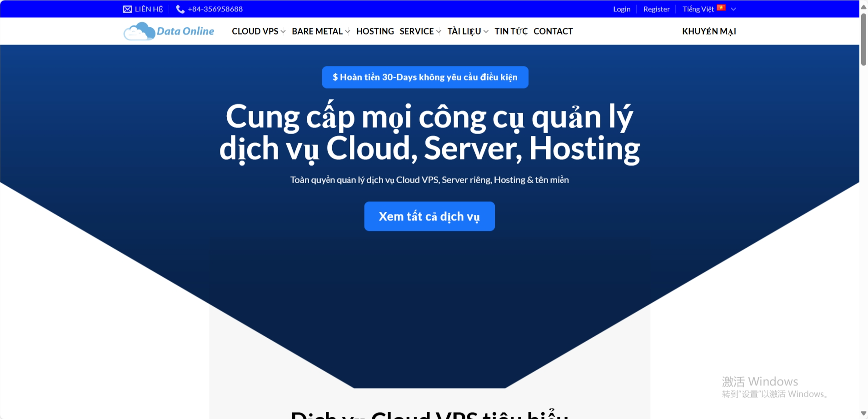This screenshot has width=868, height=419.
Task: Expand the Tiếng Việt language dropdown arrow
Action: (733, 9)
